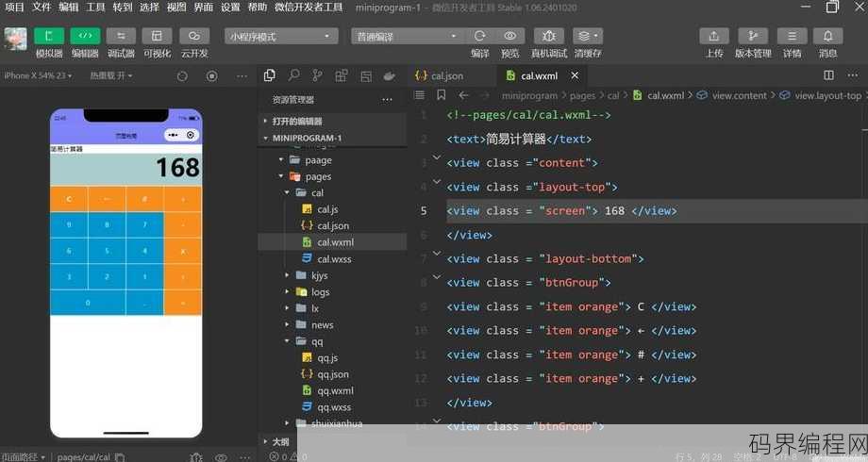Open the cal.wxss file
The width and height of the screenshot is (868, 462).
point(332,259)
